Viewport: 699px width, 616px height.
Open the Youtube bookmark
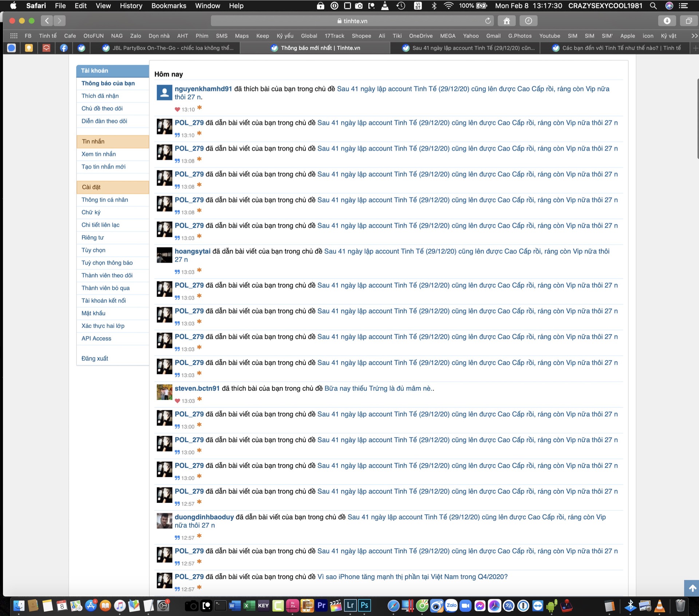pyautogui.click(x=549, y=36)
